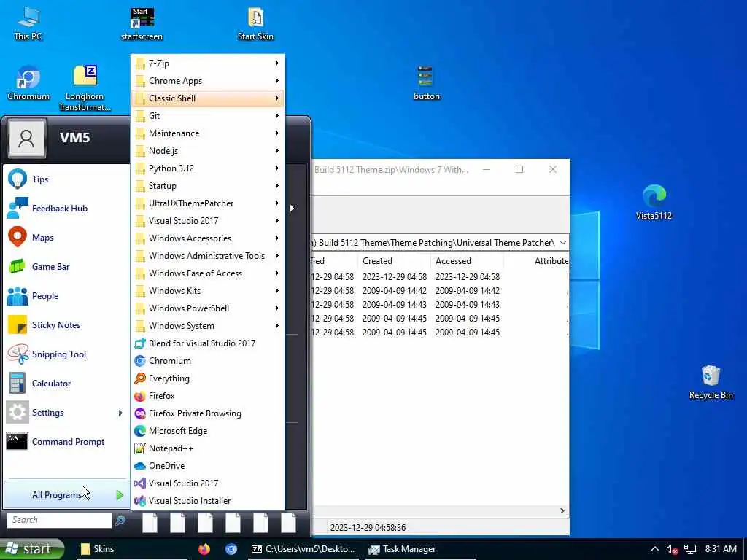The image size is (747, 560).
Task: Switch to 7-Zip C:\Users\vm5 taskbar button
Action: click(303, 549)
